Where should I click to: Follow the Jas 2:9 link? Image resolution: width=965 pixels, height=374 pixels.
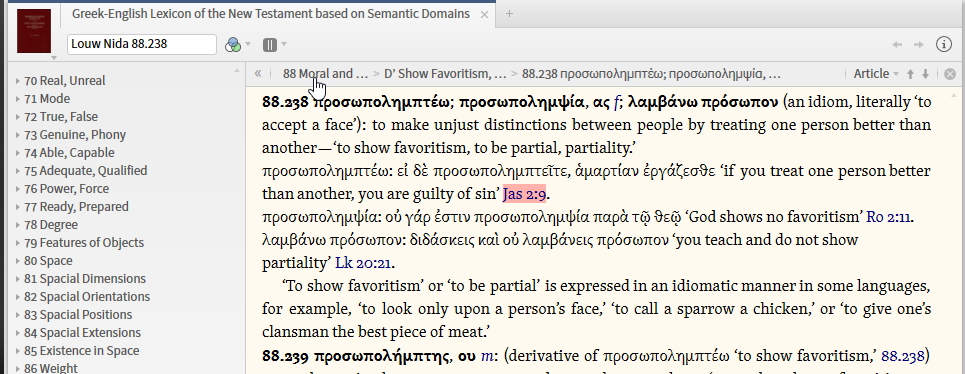[525, 194]
